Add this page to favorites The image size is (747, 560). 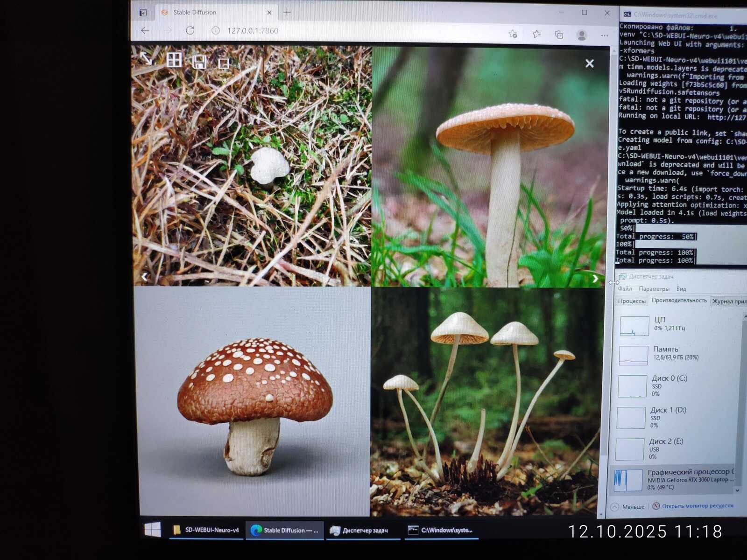[513, 34]
